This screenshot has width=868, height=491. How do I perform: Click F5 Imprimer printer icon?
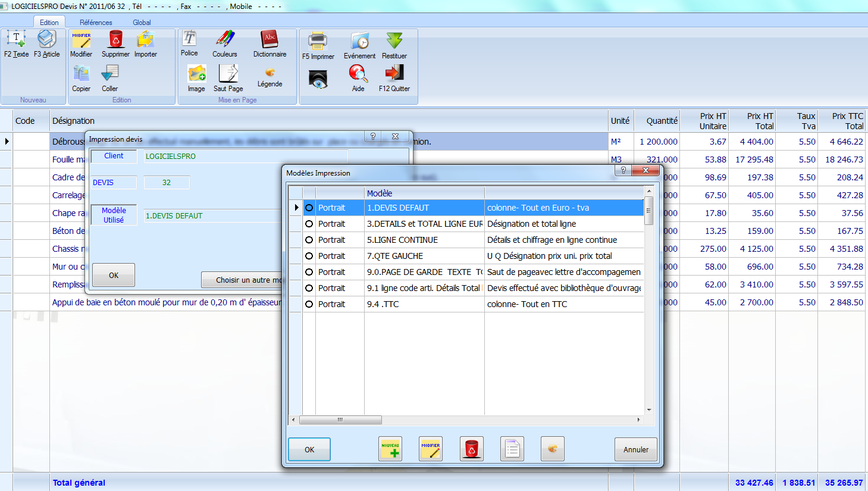(x=318, y=42)
